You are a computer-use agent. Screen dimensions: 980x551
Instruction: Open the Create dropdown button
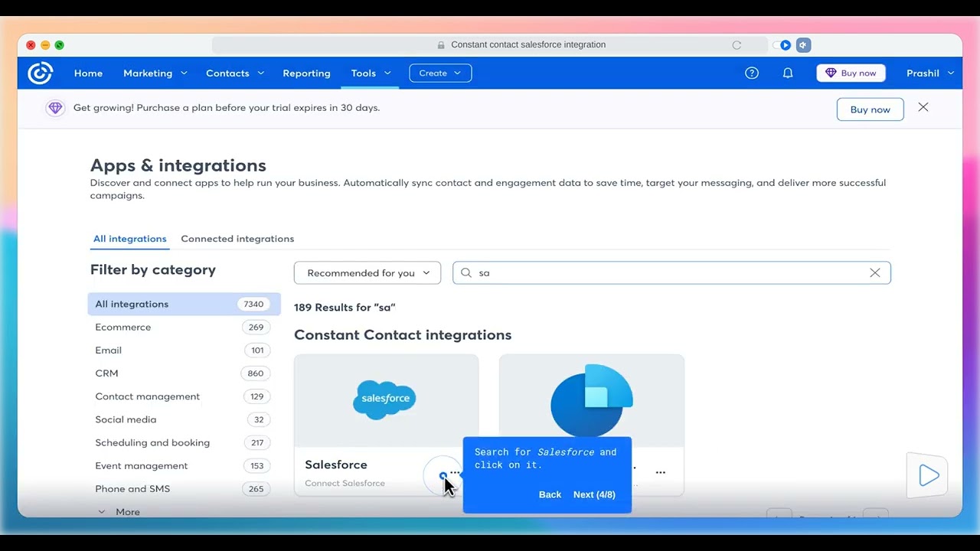[x=440, y=73]
